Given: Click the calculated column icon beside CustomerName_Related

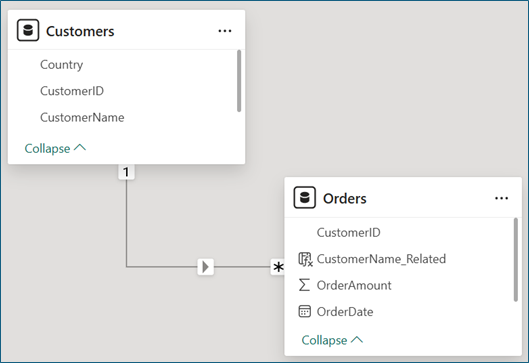Looking at the screenshot, I should coord(305,259).
